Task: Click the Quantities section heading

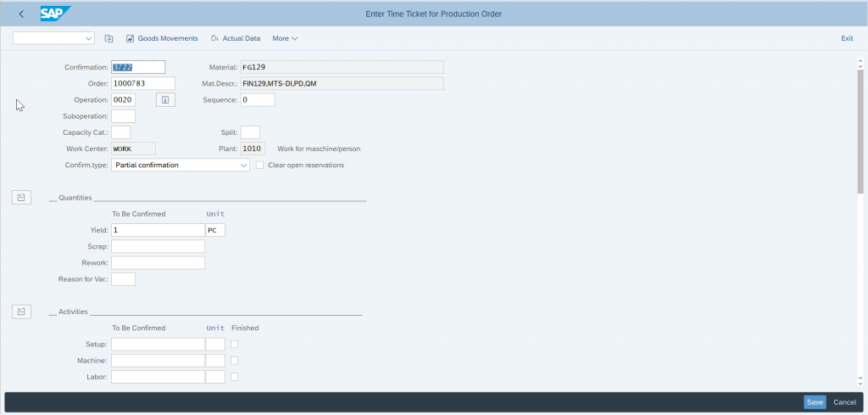Action: click(75, 198)
